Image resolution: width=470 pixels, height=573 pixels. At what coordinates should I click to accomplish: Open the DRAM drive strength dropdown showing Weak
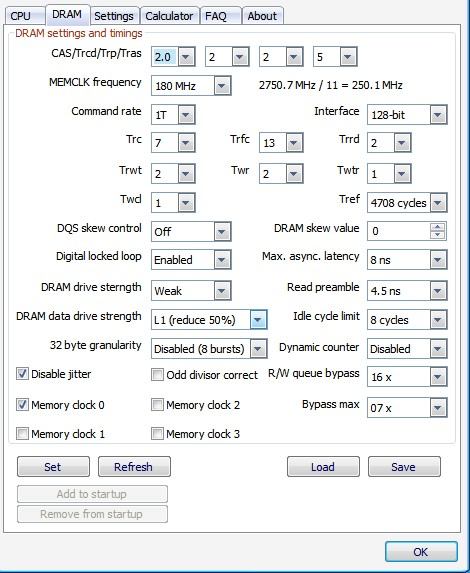pos(191,291)
